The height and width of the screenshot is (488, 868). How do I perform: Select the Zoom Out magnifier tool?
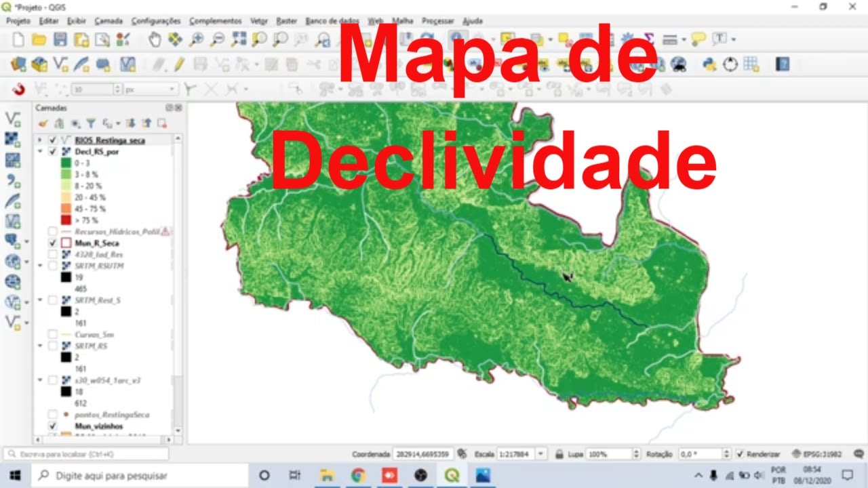click(218, 39)
